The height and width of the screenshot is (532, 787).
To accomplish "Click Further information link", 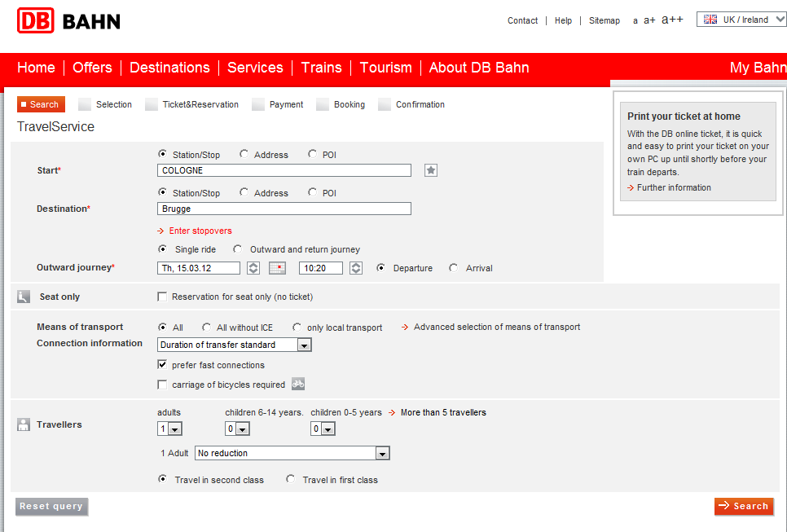I will [669, 187].
